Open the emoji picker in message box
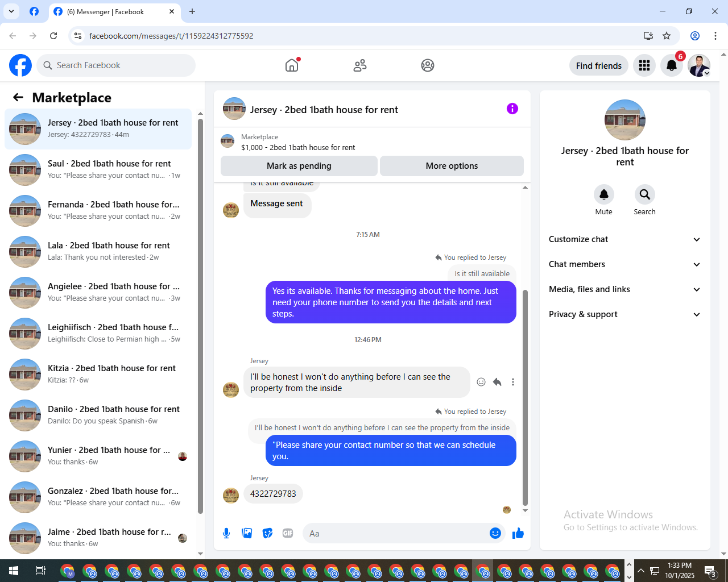The height and width of the screenshot is (582, 728). (x=495, y=533)
